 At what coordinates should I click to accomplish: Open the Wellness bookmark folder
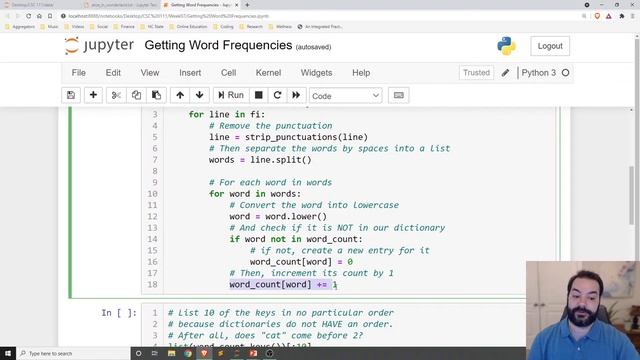tap(281, 27)
